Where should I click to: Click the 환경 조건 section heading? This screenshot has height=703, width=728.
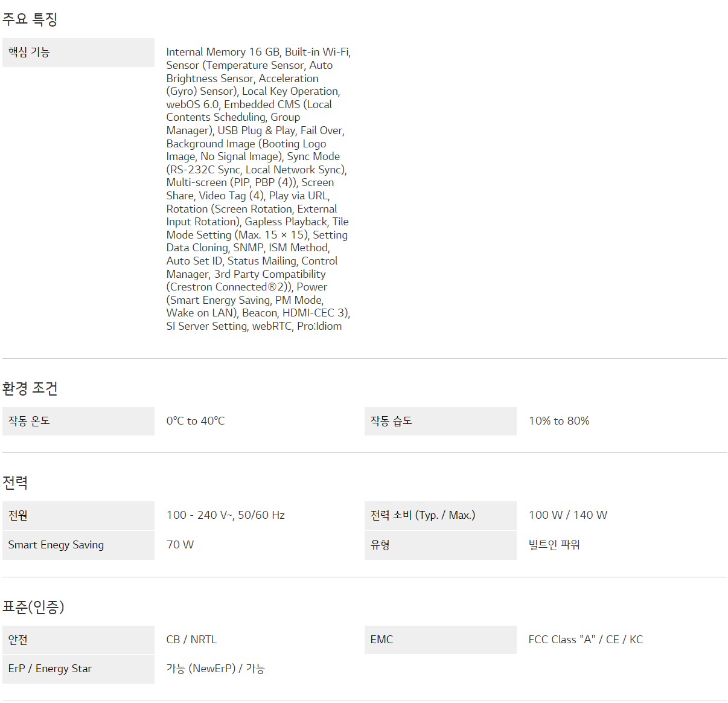click(x=30, y=388)
